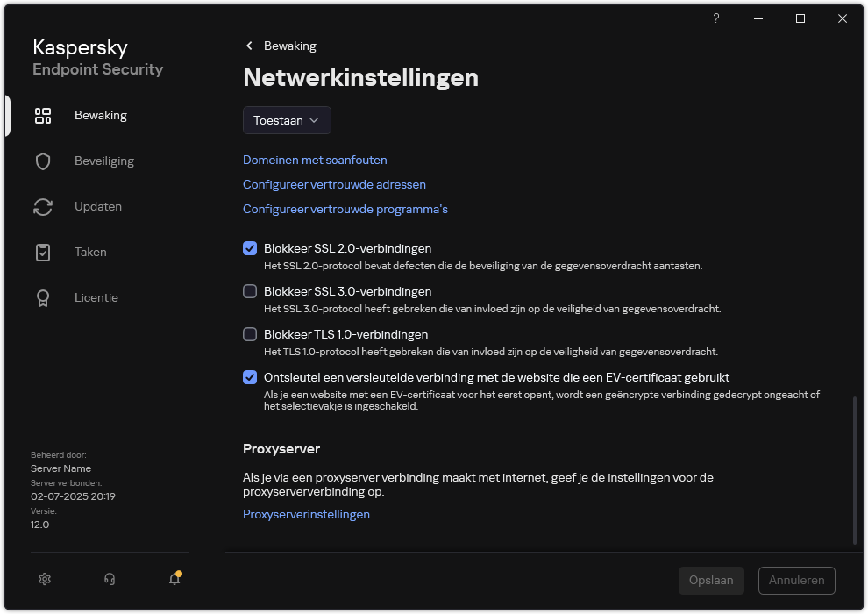Enable Blokkeer TLS 1.0-verbindingen
The height and width of the screenshot is (614, 868).
(x=250, y=334)
